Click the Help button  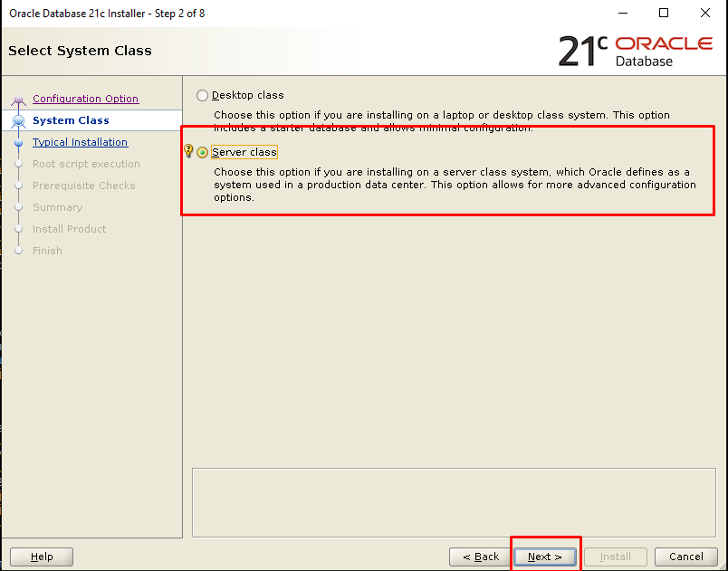[x=42, y=557]
